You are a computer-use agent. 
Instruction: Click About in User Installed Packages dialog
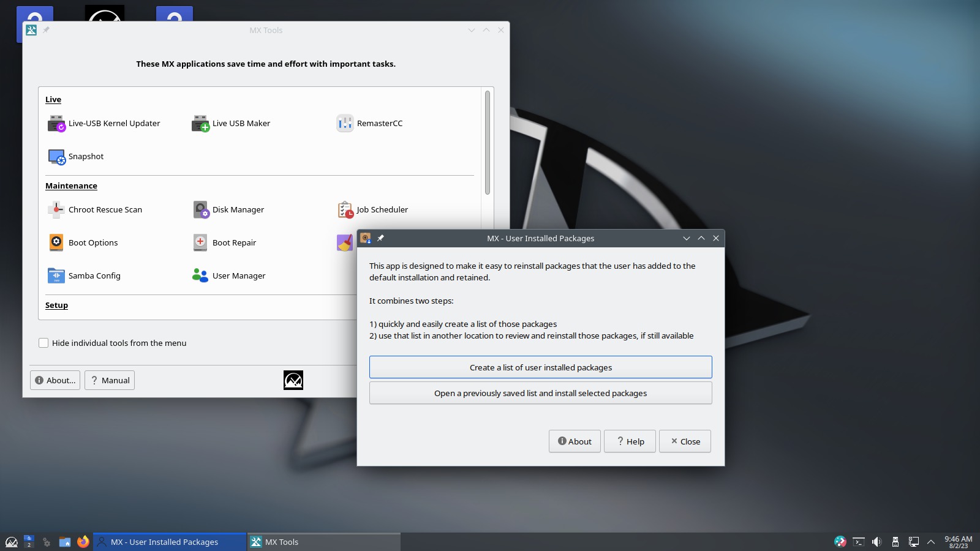[575, 441]
